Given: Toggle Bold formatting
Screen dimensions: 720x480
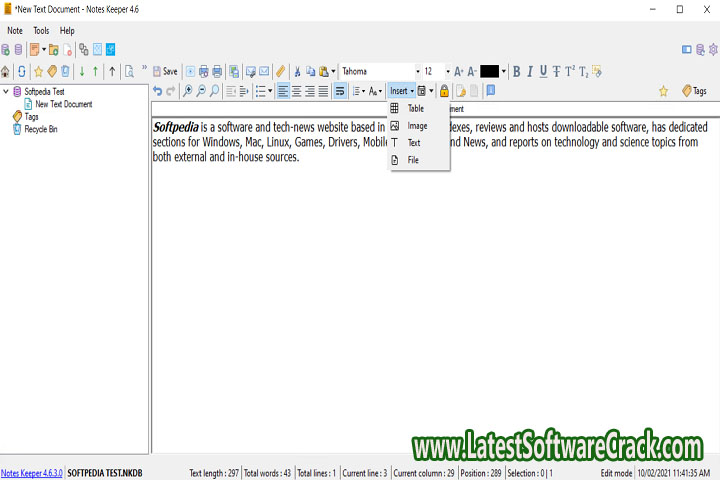Looking at the screenshot, I should (x=517, y=71).
